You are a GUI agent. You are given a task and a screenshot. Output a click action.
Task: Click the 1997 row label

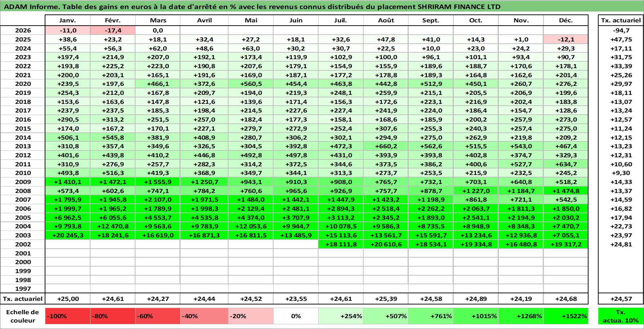[23, 289]
